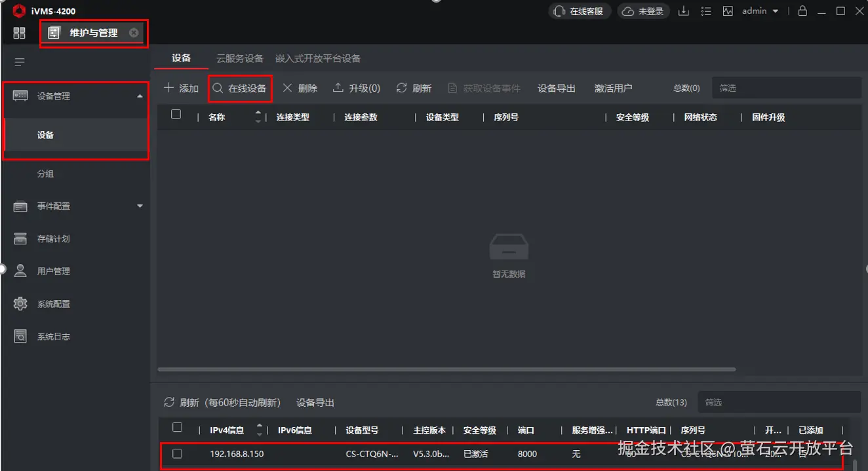The width and height of the screenshot is (868, 471).
Task: Toggle the select-all checkbox in device table
Action: coord(176,114)
